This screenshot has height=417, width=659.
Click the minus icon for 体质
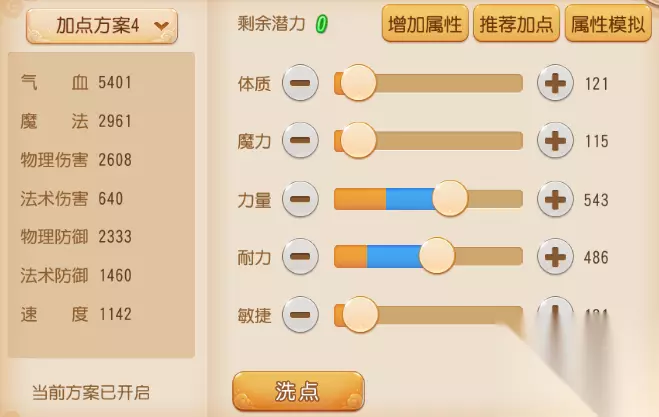tap(300, 83)
